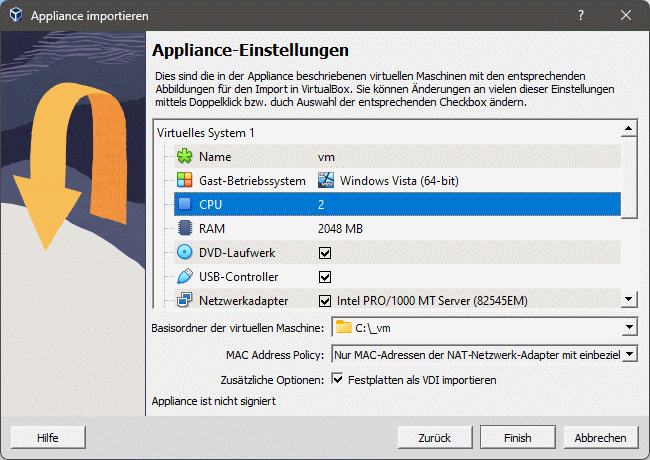The width and height of the screenshot is (650, 460).
Task: Select the highlighted CPU row label
Action: tap(210, 205)
